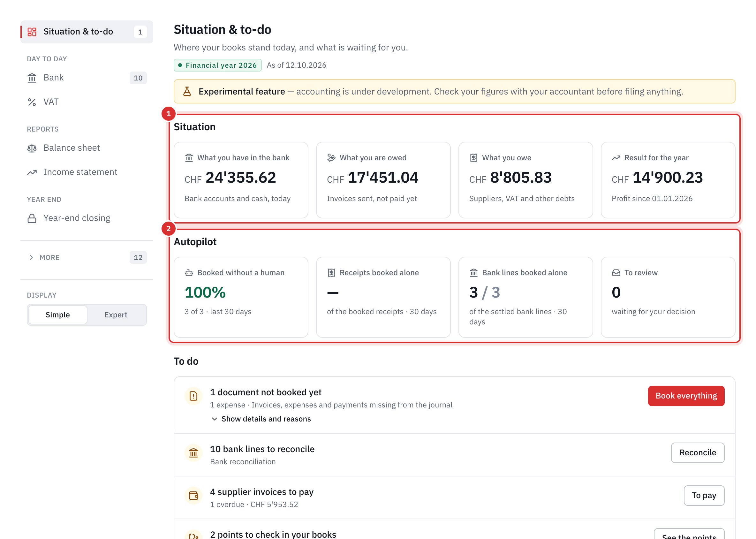Click the bank icon on 'Bank lines booked alone'

473,273
